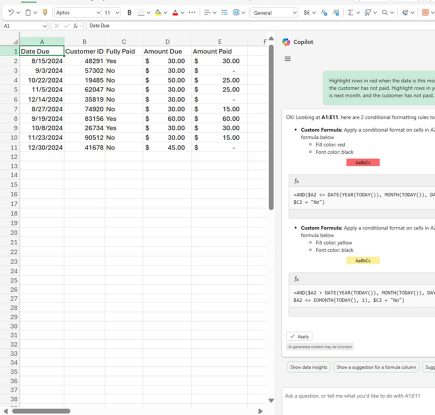Click the text alignment icon
The height and width of the screenshot is (415, 435).
click(x=207, y=13)
